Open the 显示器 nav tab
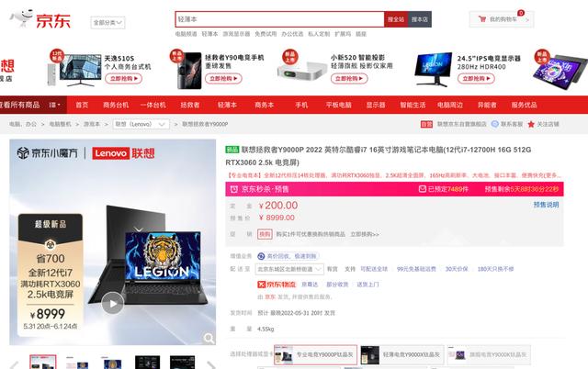Screen dimensions: 588x369 coord(376,105)
